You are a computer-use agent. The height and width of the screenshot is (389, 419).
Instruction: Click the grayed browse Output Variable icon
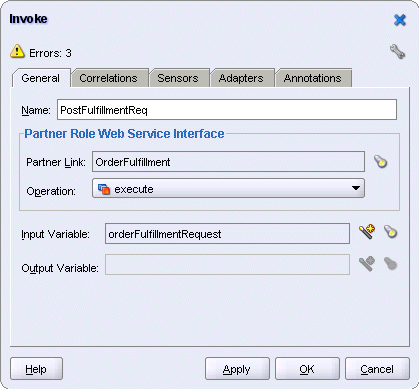tap(390, 264)
